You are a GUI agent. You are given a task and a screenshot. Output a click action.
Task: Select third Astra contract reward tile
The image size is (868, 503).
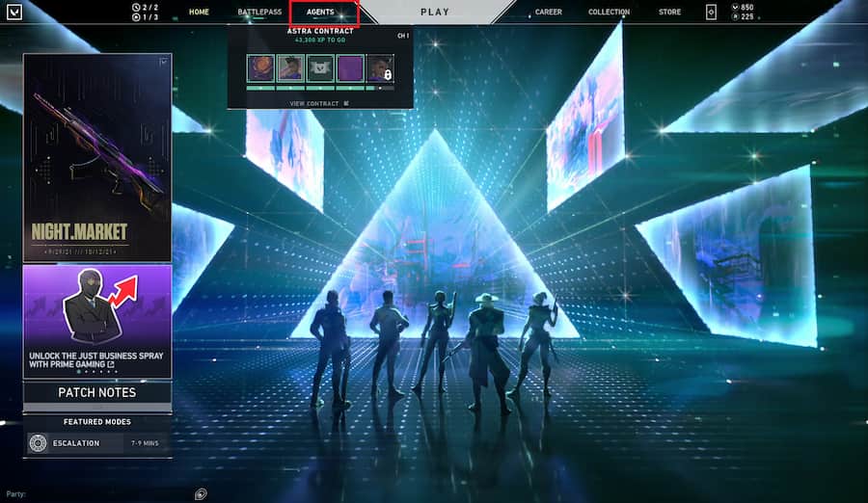(x=320, y=68)
